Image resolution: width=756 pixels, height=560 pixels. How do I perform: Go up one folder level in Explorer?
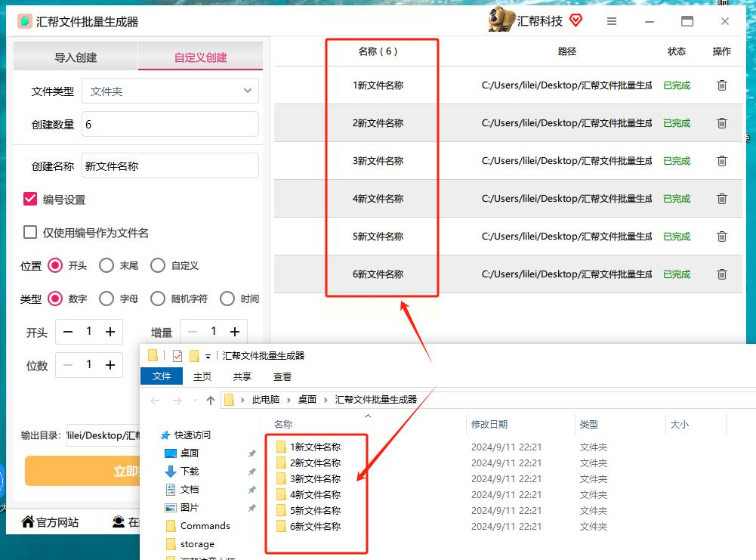coord(210,400)
